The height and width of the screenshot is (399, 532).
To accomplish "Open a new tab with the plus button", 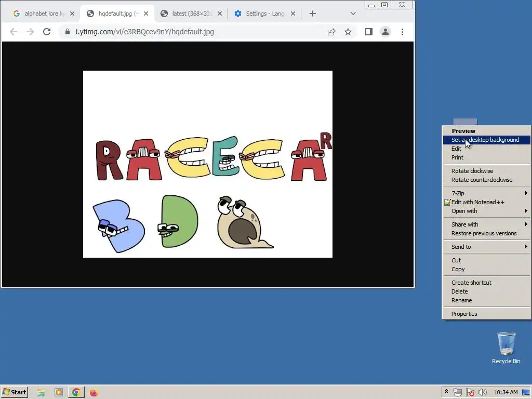I will coord(313,14).
